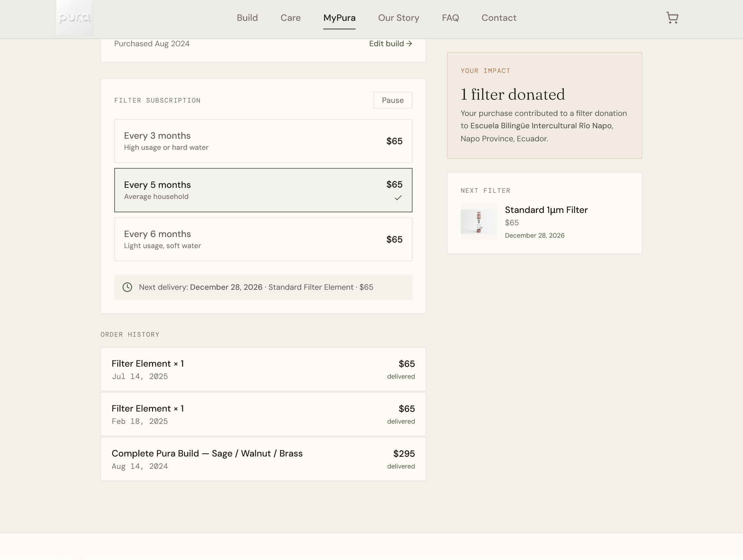Click December 28, 2026 under Next Filter
The image size is (743, 560).
pos(534,235)
